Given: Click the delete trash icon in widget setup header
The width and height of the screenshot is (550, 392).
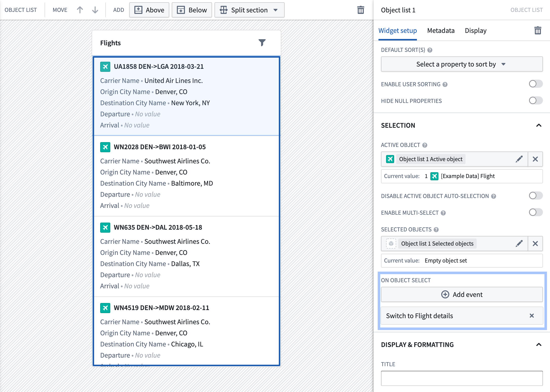Looking at the screenshot, I should 538,30.
